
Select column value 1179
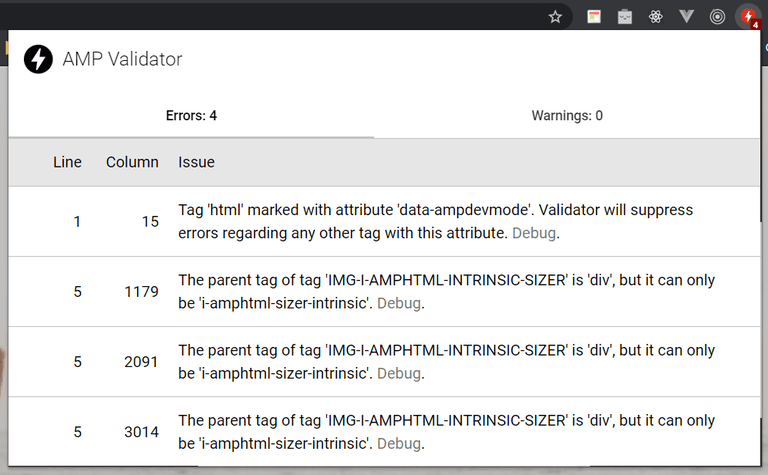click(x=142, y=292)
